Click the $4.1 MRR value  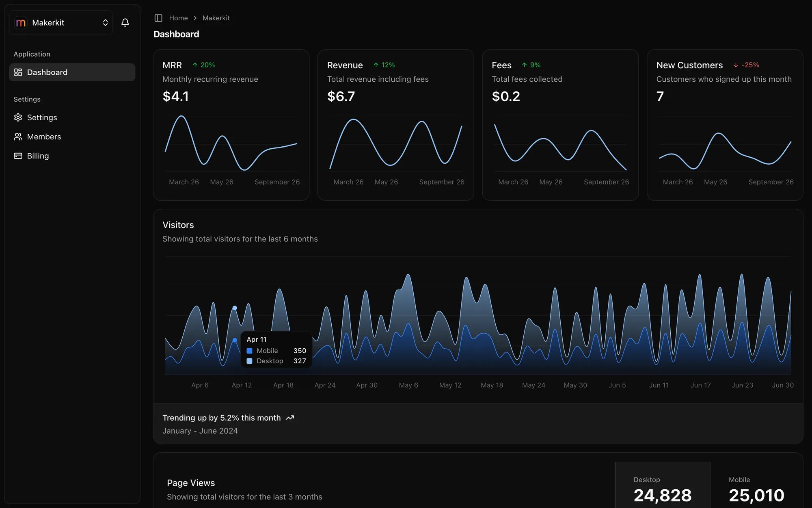175,96
